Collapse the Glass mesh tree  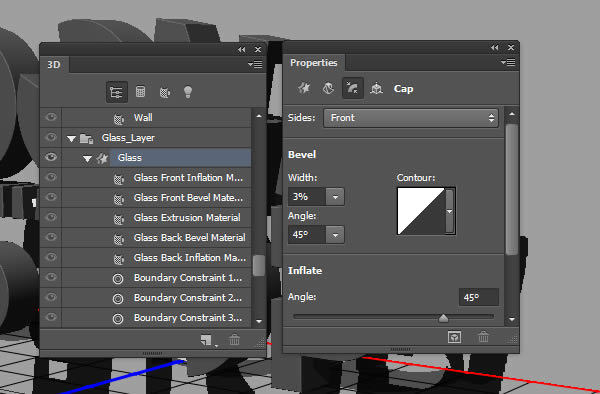click(x=87, y=159)
